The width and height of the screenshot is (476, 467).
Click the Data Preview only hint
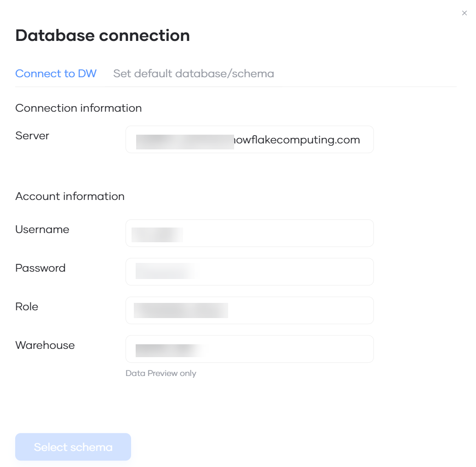[161, 373]
